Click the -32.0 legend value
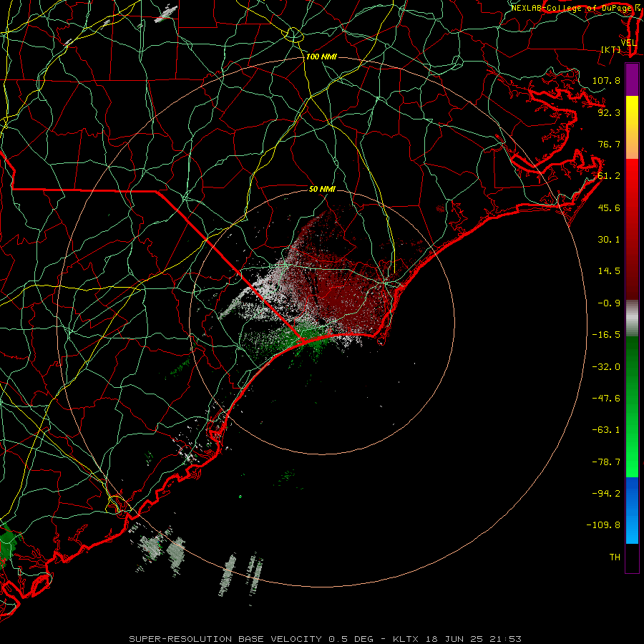 coord(606,367)
